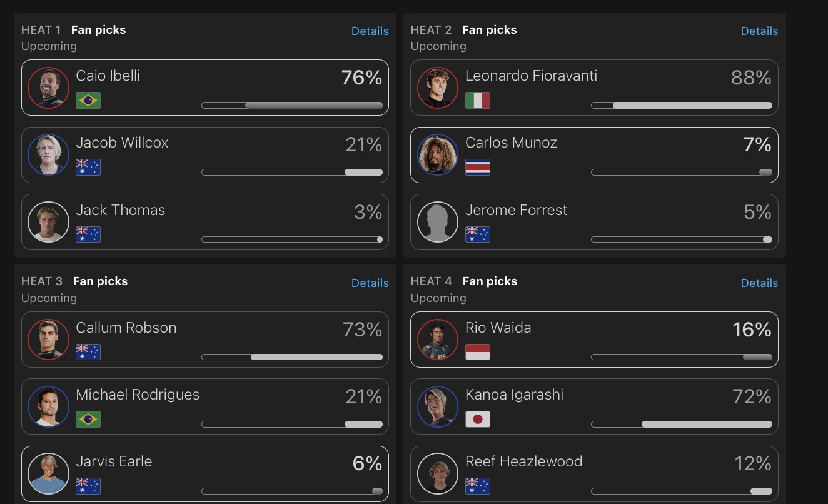Click Leonardo Fioravanti's Italian flag icon
Screen dimensions: 828x504
click(x=478, y=100)
